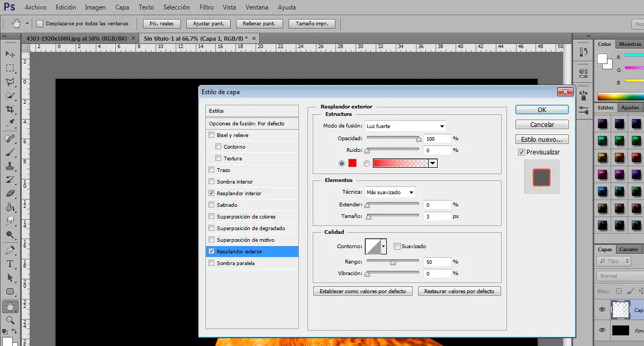Select the Polygonal Lasso tool
Screen dimensions: 644x346
(10, 82)
